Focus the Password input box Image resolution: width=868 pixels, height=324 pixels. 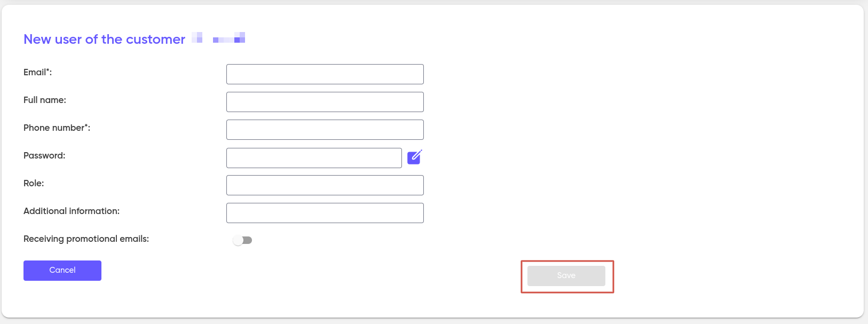314,158
